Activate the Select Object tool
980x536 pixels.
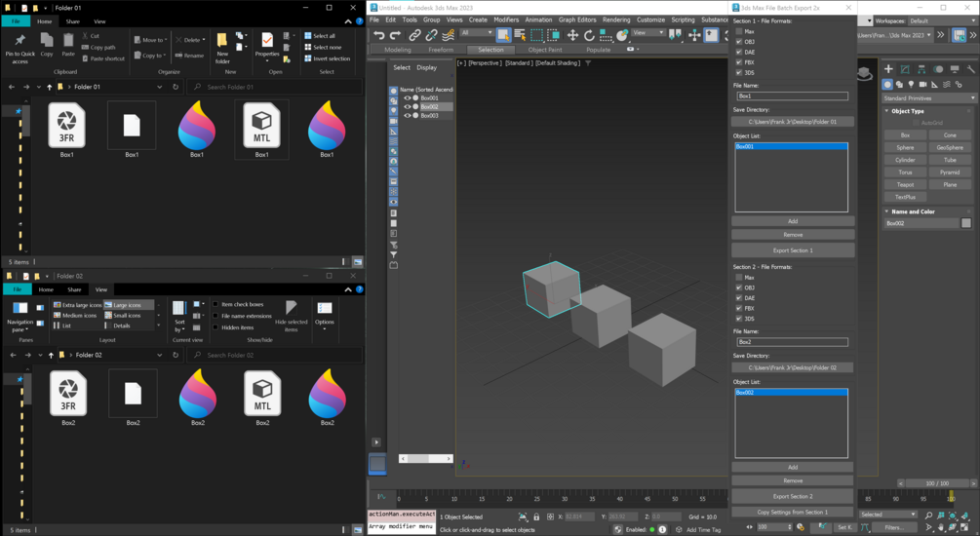coord(503,35)
